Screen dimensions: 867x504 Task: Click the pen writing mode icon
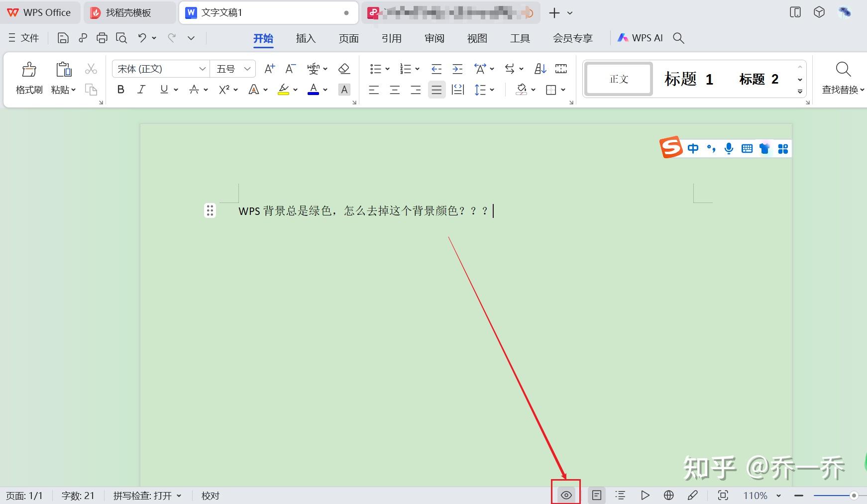[692, 495]
